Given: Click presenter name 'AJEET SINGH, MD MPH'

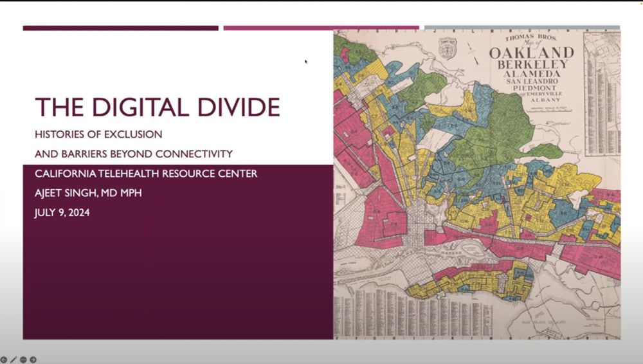Looking at the screenshot, I should [88, 193].
